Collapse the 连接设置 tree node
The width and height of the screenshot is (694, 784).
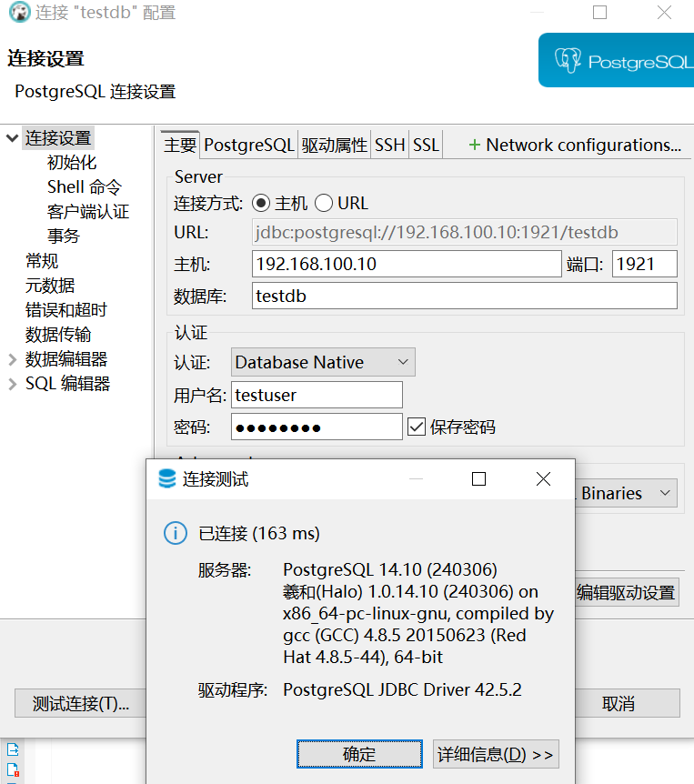12,138
